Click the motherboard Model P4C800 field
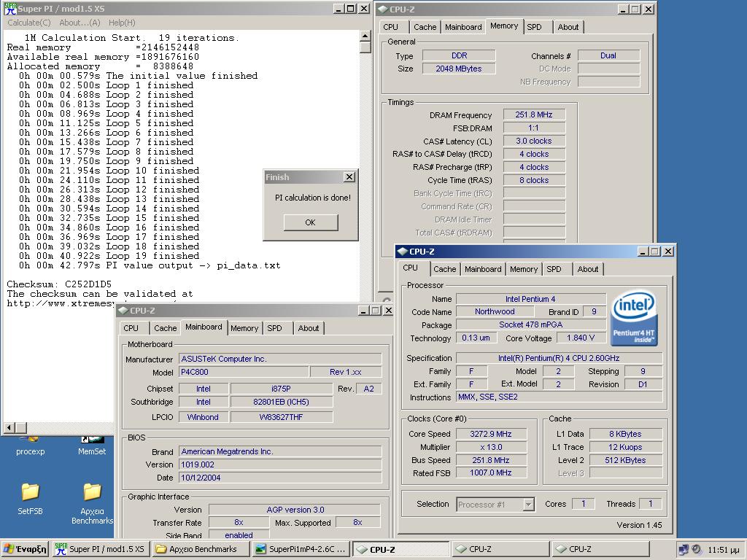747x560 pixels. [244, 372]
